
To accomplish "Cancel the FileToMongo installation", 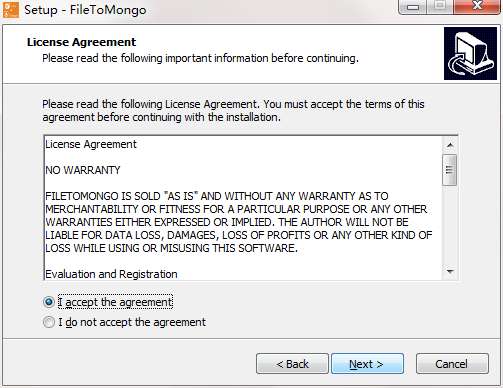I will coord(452,364).
